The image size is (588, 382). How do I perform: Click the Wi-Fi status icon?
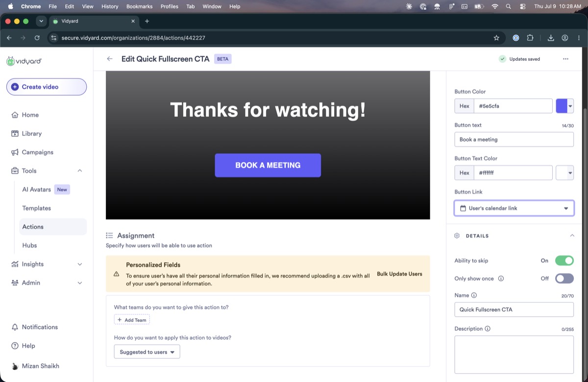click(x=495, y=6)
